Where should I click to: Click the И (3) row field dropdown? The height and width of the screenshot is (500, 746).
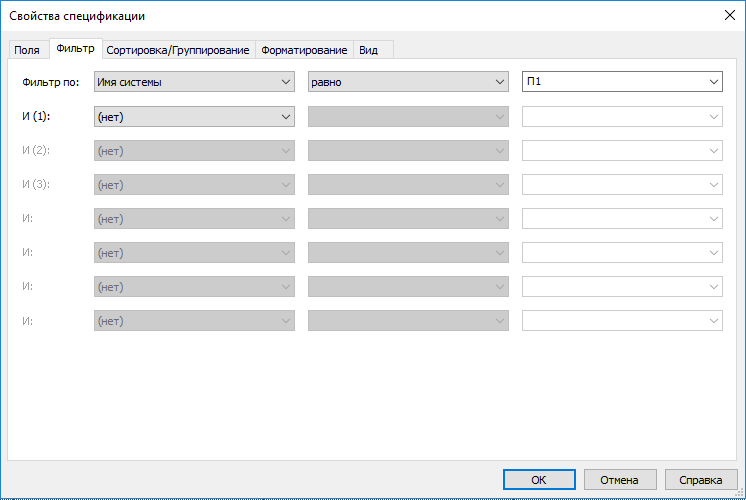pos(194,185)
